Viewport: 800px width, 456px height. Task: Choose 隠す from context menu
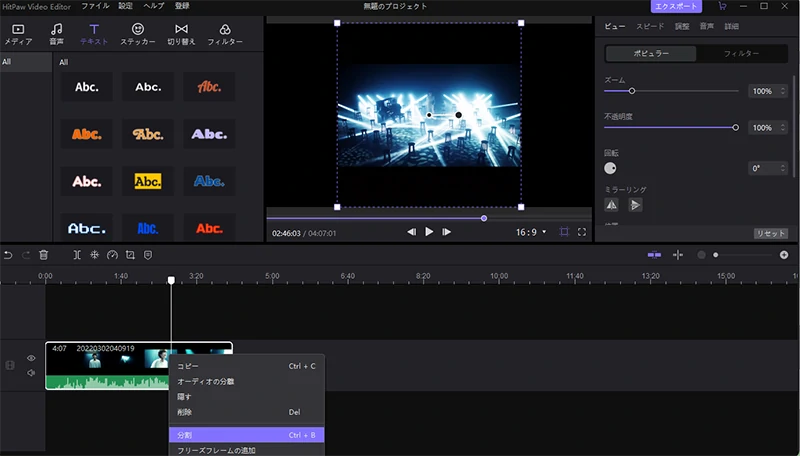pos(246,397)
